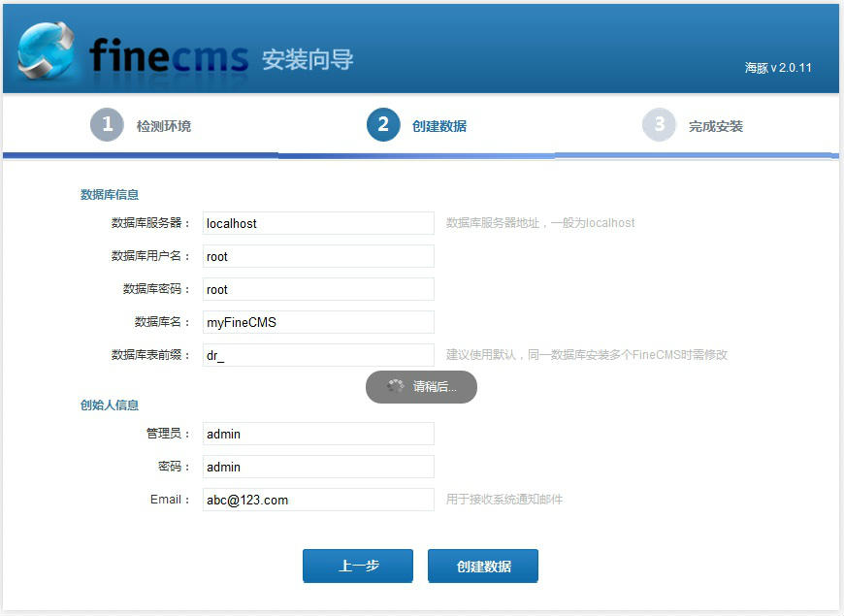Click the hint 用于接收系统通知邮件

pyautogui.click(x=503, y=500)
